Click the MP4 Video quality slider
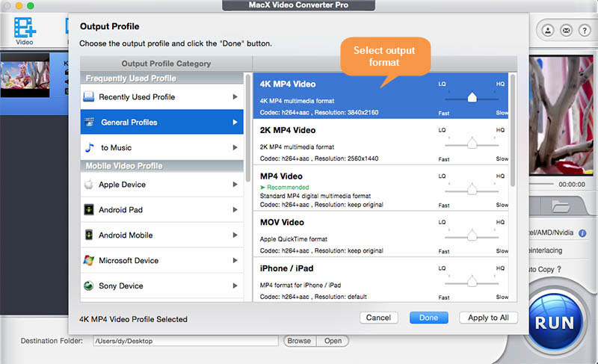 point(472,190)
